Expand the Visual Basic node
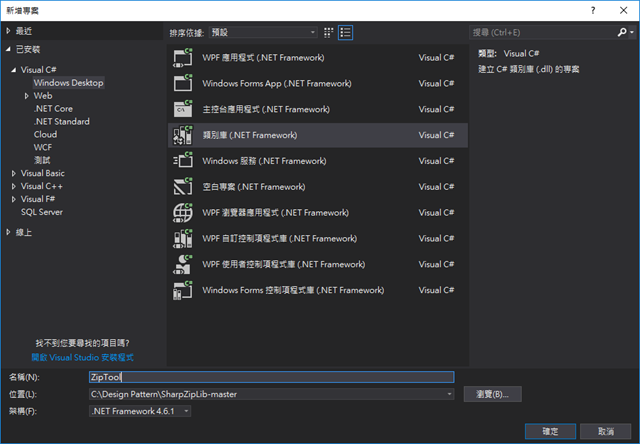Image resolution: width=640 pixels, height=444 pixels. click(x=14, y=173)
